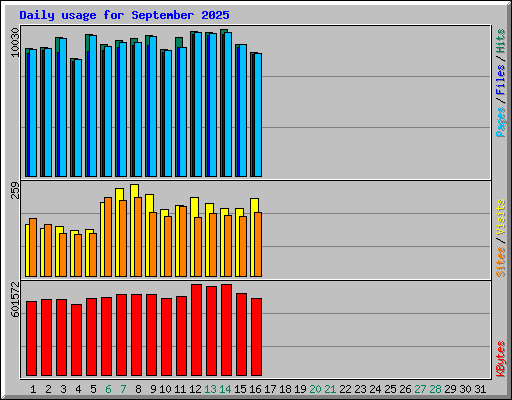Click day 16 on the x-axis
The width and height of the screenshot is (512, 400).
(255, 389)
